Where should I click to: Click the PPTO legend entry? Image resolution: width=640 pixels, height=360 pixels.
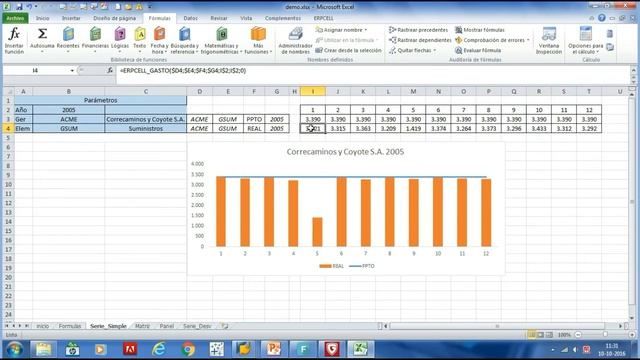click(362, 266)
